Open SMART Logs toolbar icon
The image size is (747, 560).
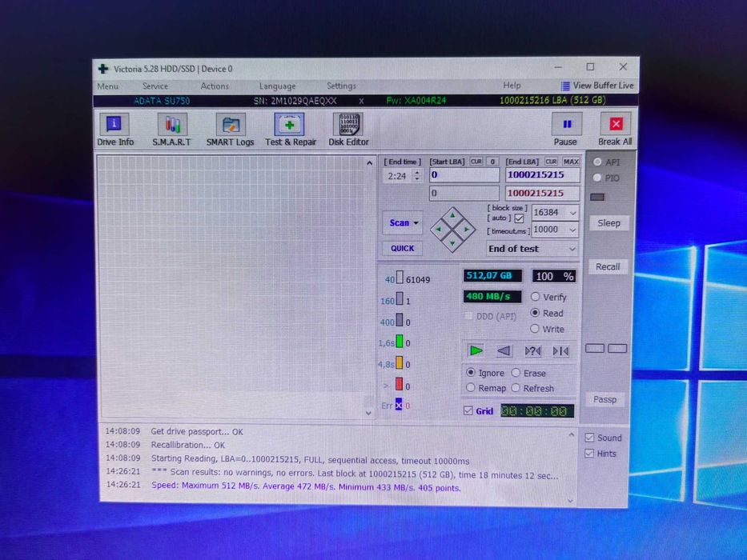click(x=231, y=125)
